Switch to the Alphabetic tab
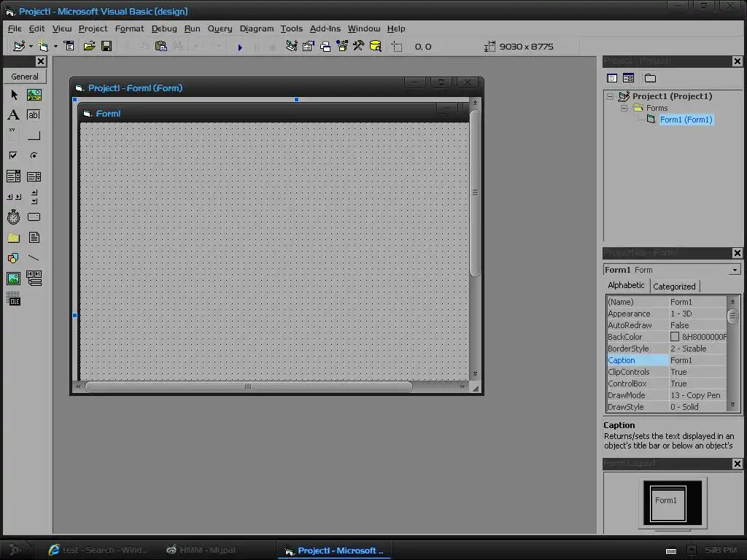This screenshot has height=560, width=747. click(626, 285)
